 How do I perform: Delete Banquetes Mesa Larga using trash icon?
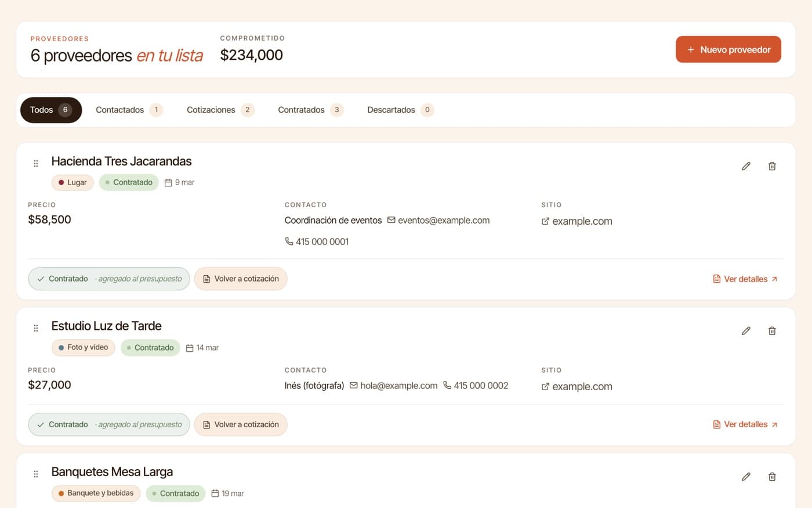click(772, 477)
